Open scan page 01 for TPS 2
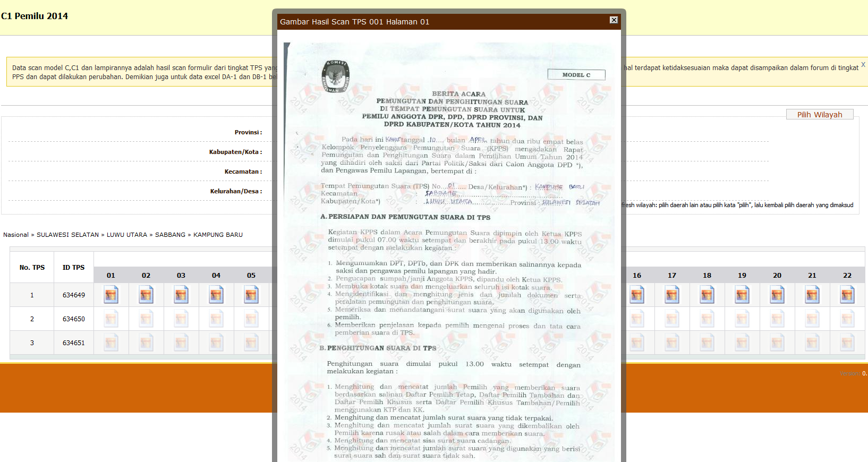868x462 pixels. (x=111, y=319)
